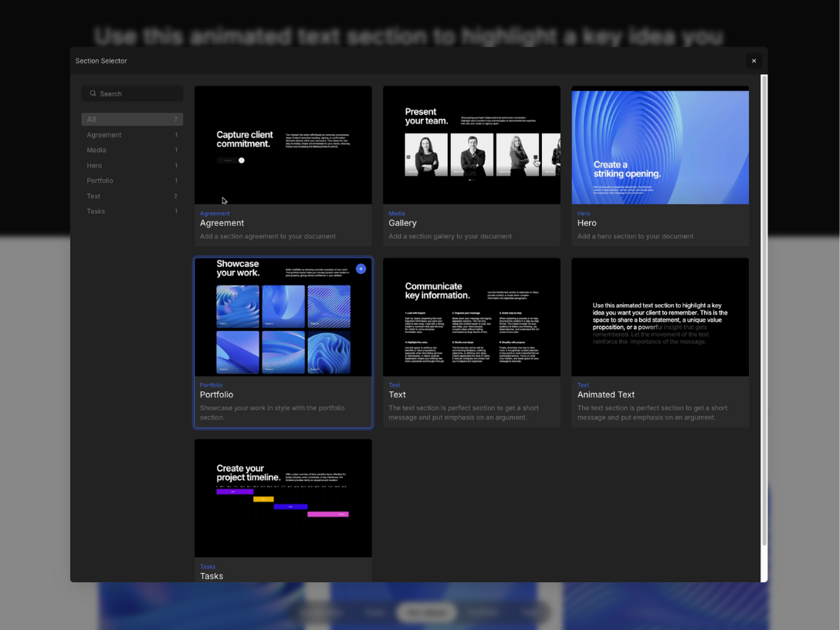
Task: Filter sections by Agreement category
Action: (x=132, y=135)
